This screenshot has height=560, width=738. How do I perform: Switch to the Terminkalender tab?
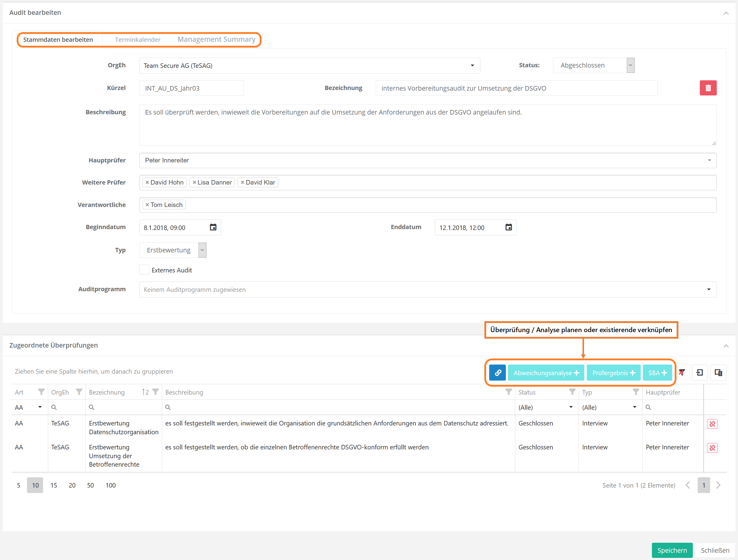138,40
